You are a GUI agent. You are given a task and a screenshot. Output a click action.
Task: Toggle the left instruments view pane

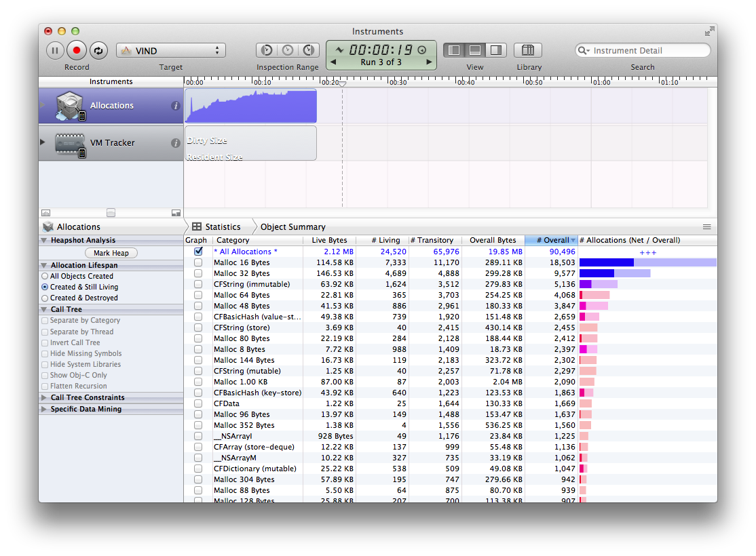click(x=454, y=50)
